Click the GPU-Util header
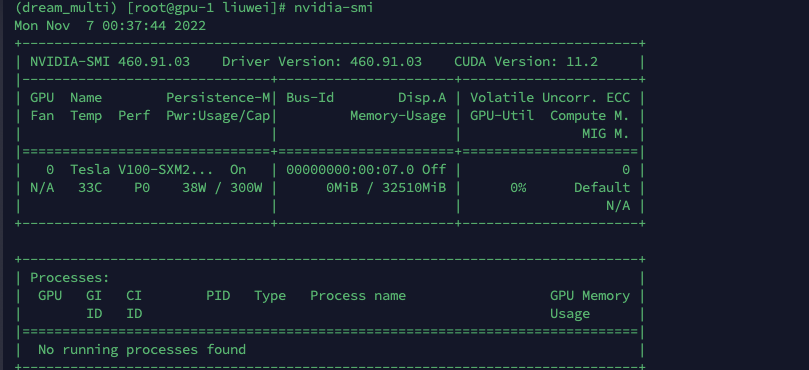The image size is (809, 370). (502, 116)
